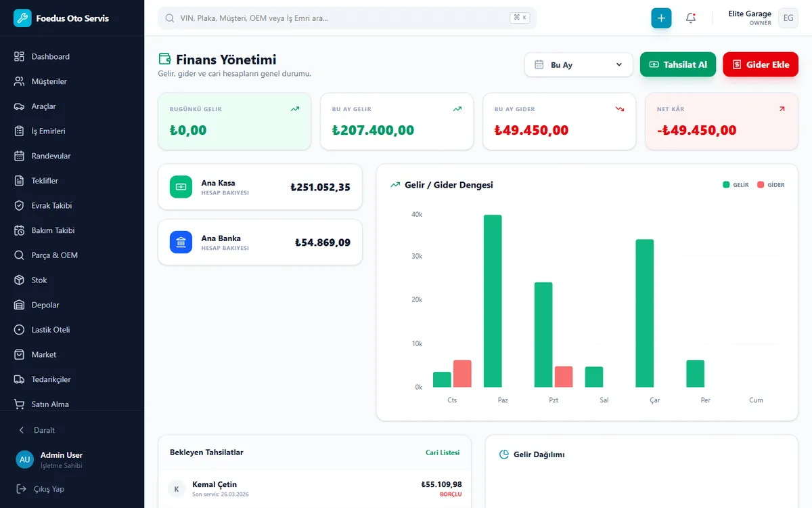
Task: Go to Bakım Takibi menu item
Action: [72, 230]
